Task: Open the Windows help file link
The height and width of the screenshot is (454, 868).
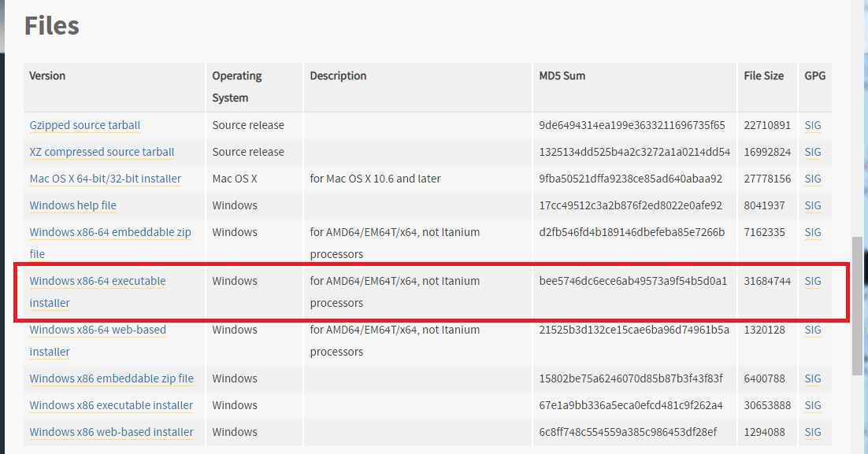Action: (x=73, y=205)
